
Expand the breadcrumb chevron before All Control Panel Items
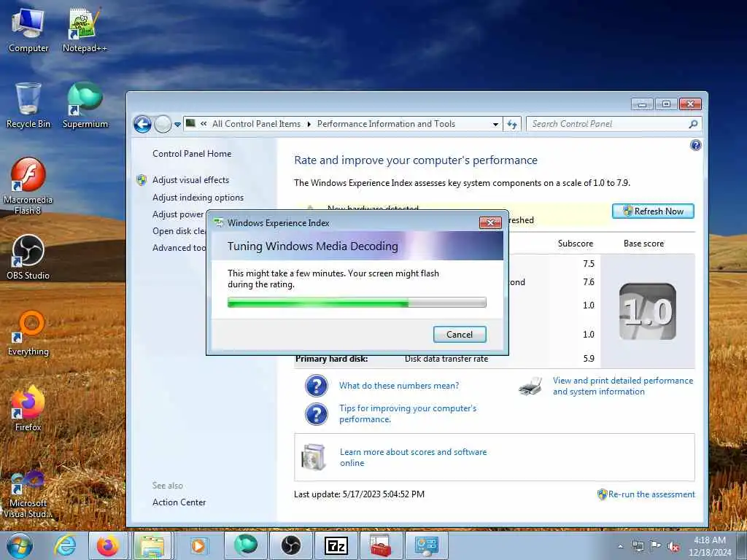coord(204,124)
